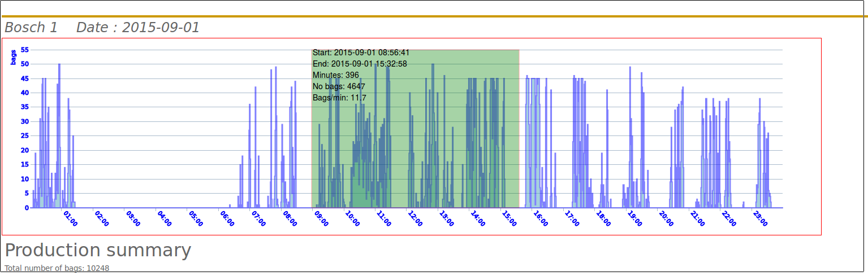Click the 22:00 x-axis time label
This screenshot has height=280, width=868.
pyautogui.click(x=728, y=219)
